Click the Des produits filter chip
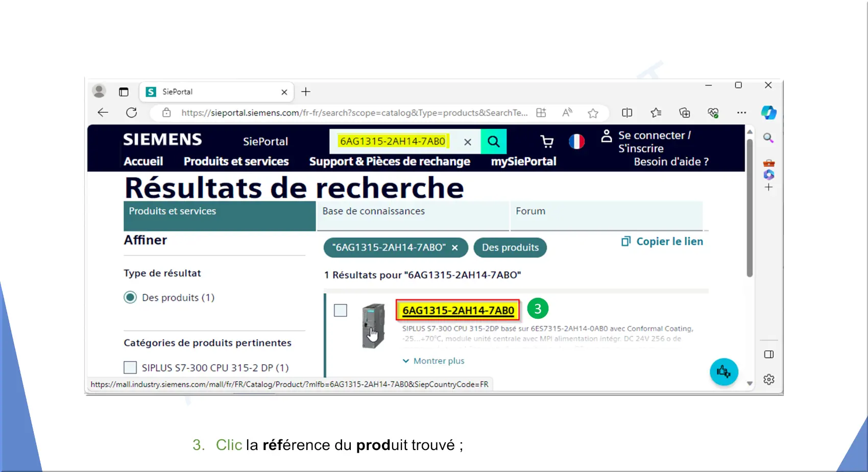Viewport: 868px width, 472px height. click(x=510, y=247)
